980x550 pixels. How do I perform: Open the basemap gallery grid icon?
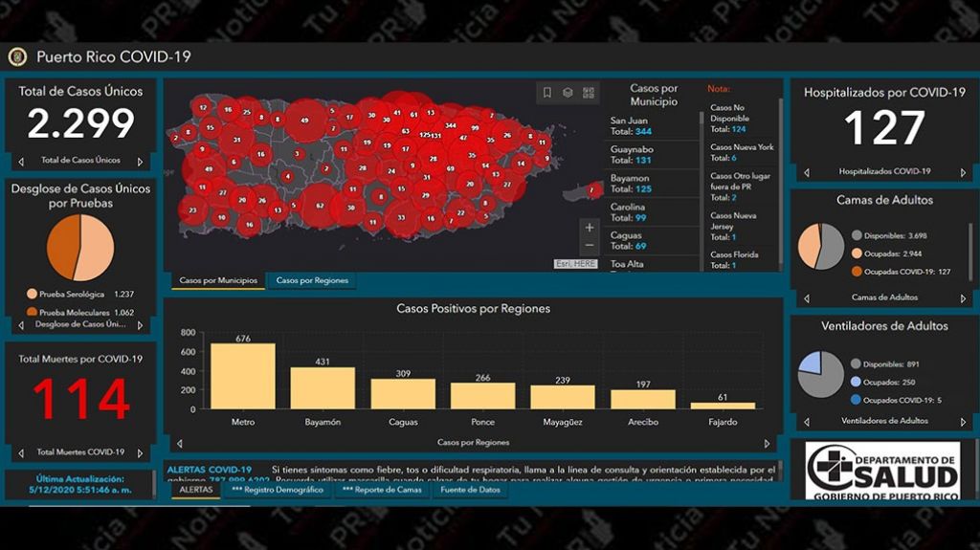(x=588, y=93)
